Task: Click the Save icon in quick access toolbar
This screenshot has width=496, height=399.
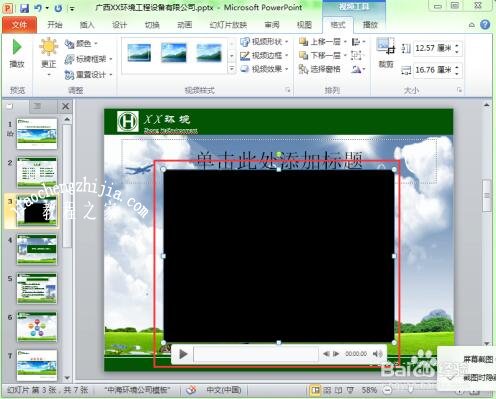Action: click(24, 8)
